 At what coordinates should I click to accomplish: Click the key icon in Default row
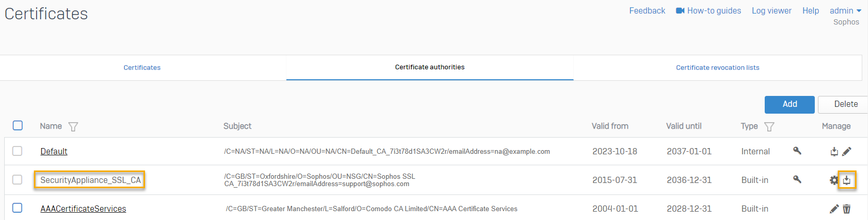(x=797, y=151)
